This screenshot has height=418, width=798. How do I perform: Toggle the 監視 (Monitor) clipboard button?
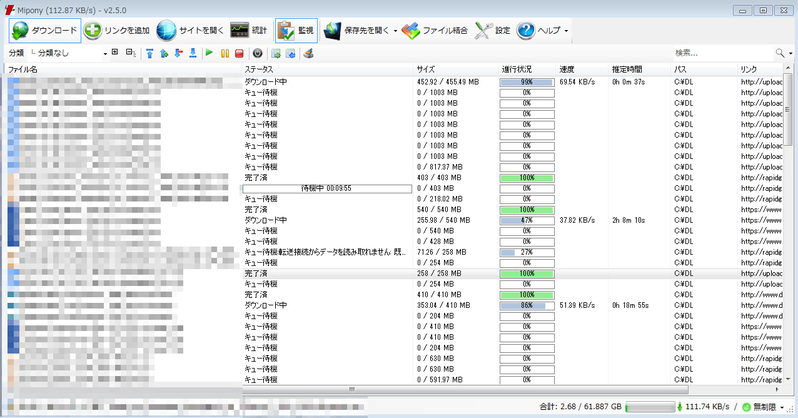click(x=297, y=31)
